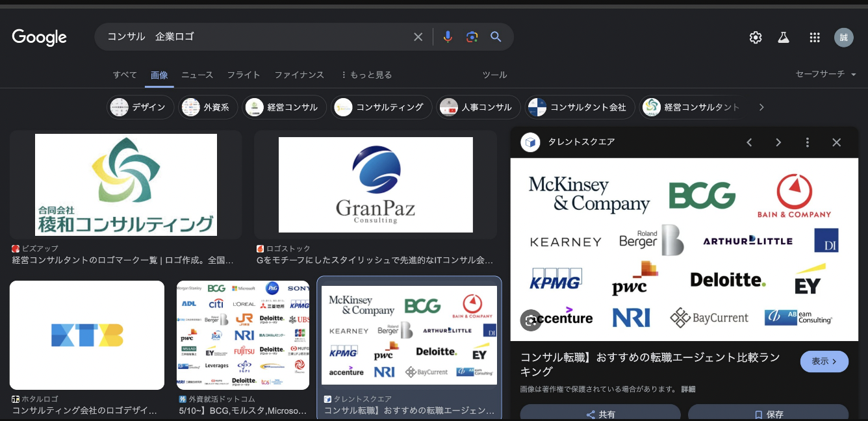Select the 経営コンサル filter chip
Viewport: 868px width, 421px height.
point(285,107)
